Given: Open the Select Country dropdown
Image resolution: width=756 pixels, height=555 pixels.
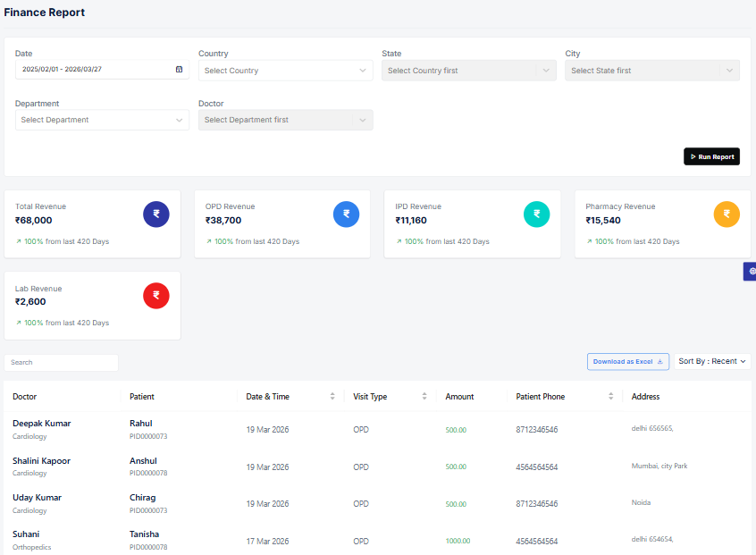Looking at the screenshot, I should click(x=285, y=71).
